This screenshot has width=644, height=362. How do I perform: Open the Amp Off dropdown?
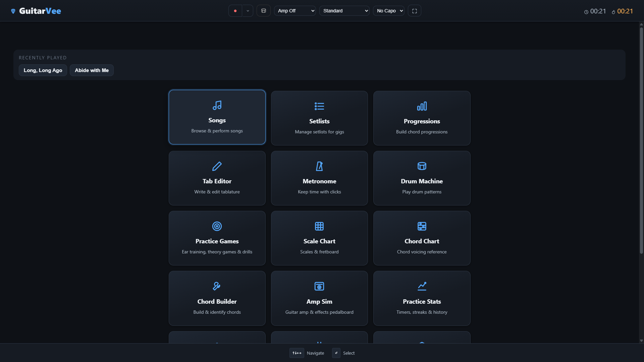click(x=295, y=11)
